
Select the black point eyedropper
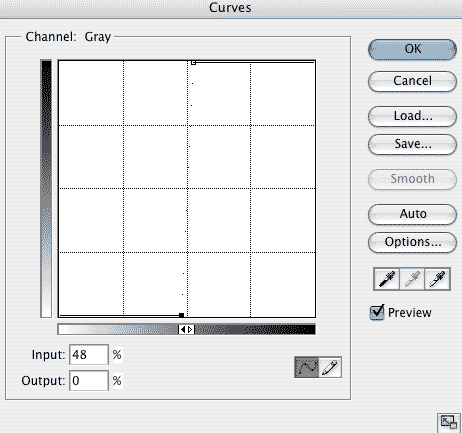coord(386,279)
